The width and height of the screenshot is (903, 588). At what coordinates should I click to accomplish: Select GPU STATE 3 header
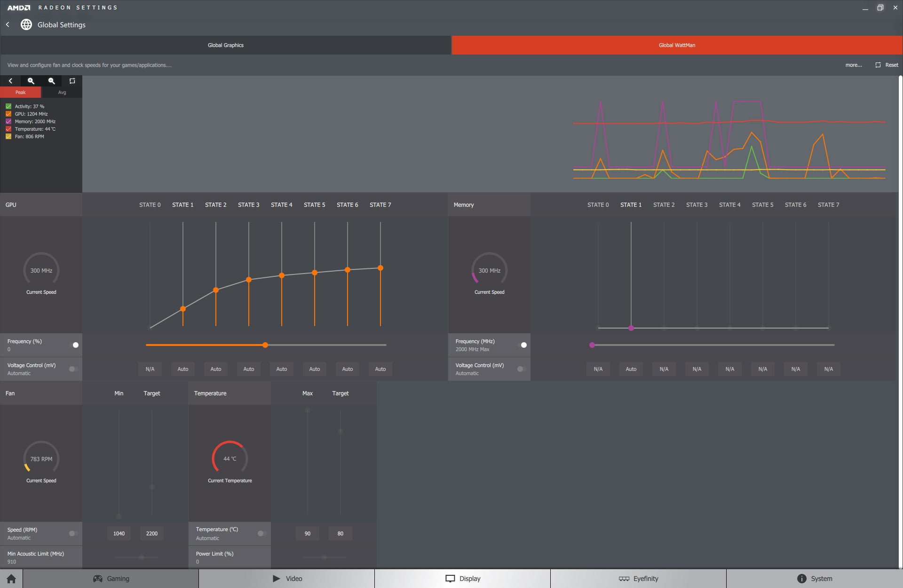[249, 205]
